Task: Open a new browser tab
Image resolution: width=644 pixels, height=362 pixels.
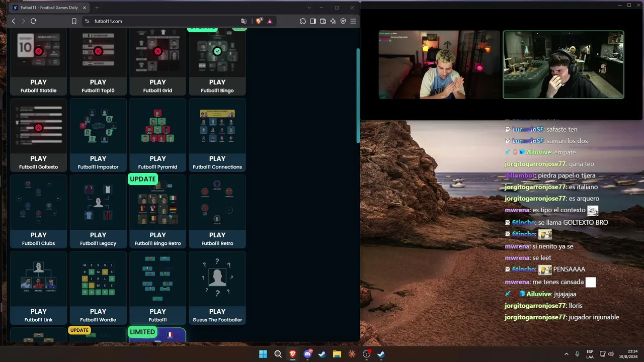Action: (x=97, y=8)
